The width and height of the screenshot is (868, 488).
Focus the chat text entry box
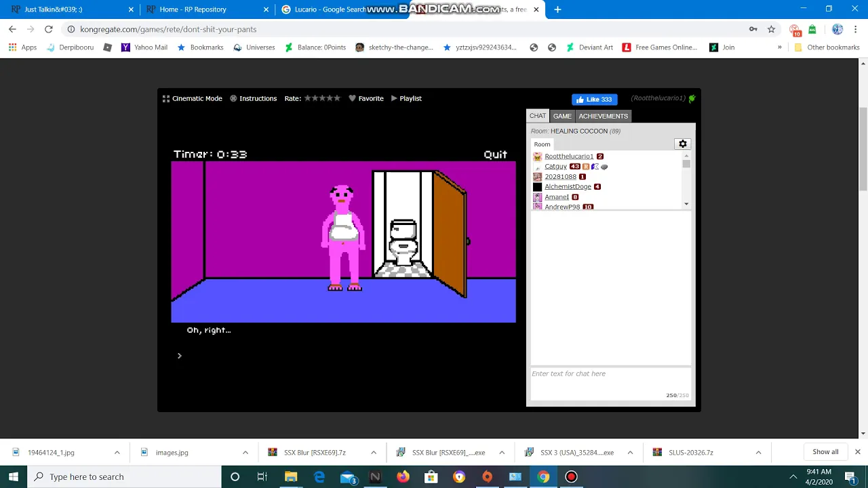click(610, 384)
